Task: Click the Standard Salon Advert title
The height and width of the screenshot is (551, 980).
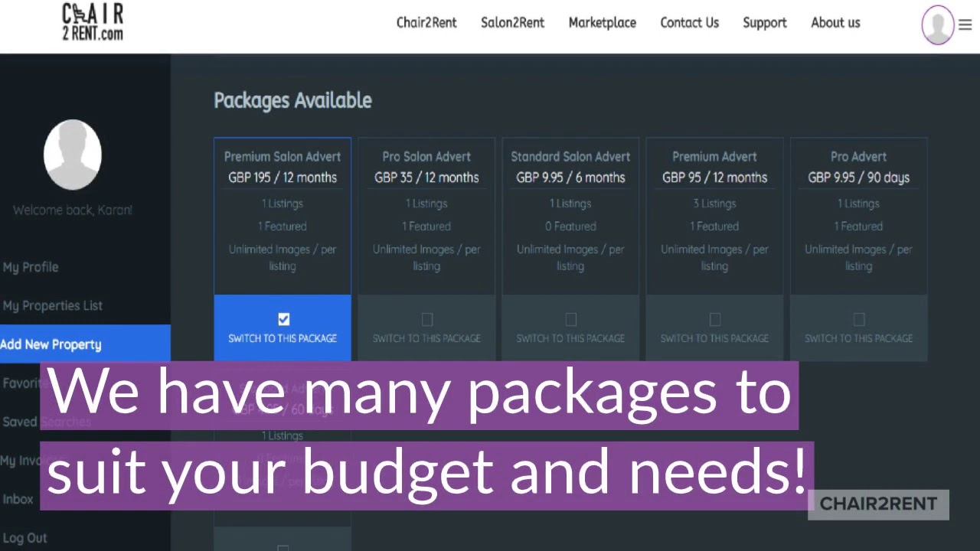Action: [x=570, y=156]
